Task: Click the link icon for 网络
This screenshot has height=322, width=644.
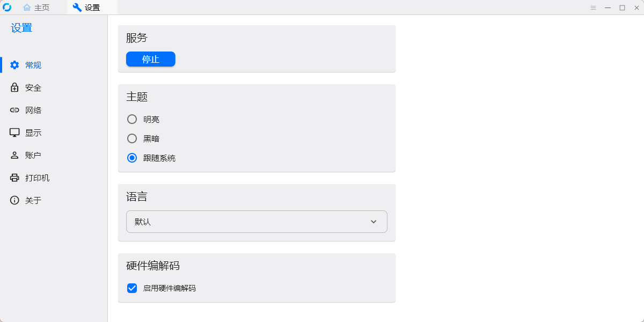Action: 14,110
